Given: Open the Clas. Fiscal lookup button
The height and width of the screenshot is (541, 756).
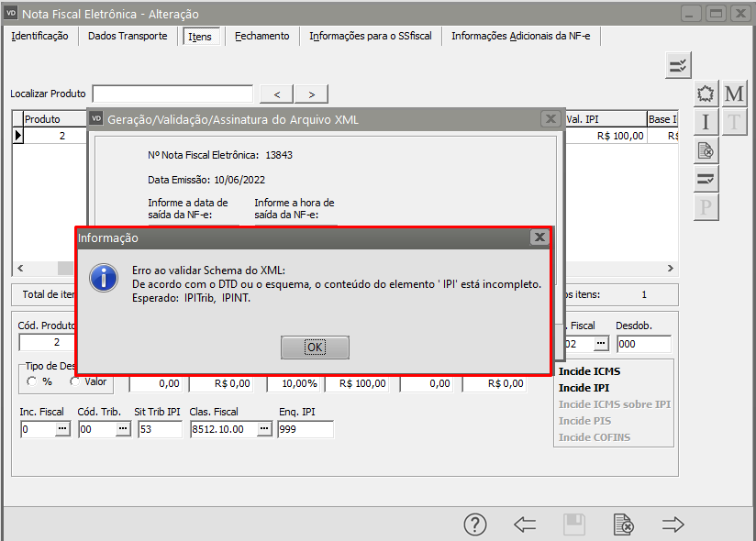Looking at the screenshot, I should [x=265, y=429].
